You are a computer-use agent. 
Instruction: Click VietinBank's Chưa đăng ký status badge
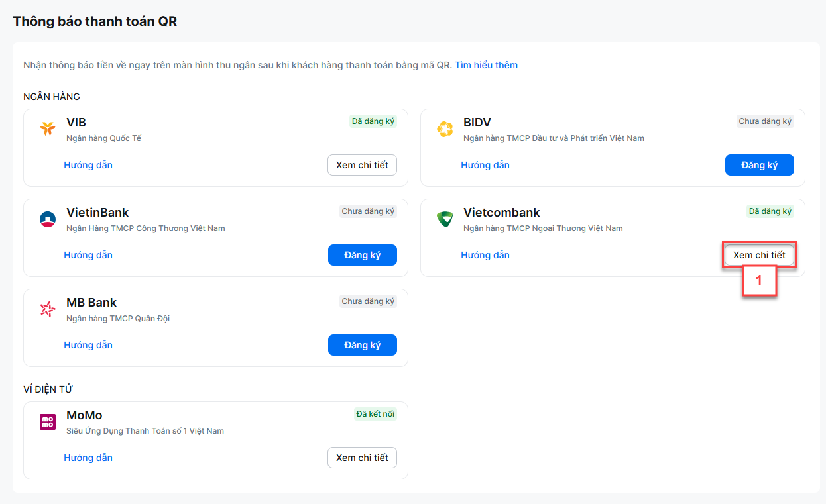pos(368,211)
